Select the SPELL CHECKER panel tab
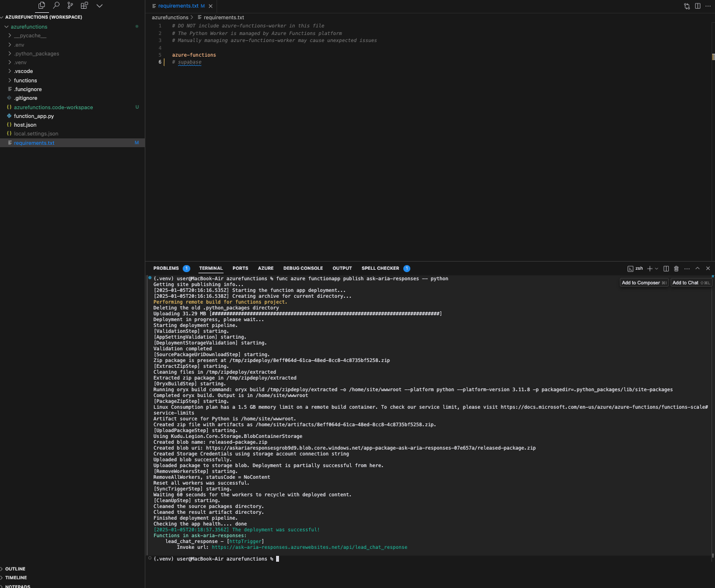715x588 pixels. coord(380,268)
